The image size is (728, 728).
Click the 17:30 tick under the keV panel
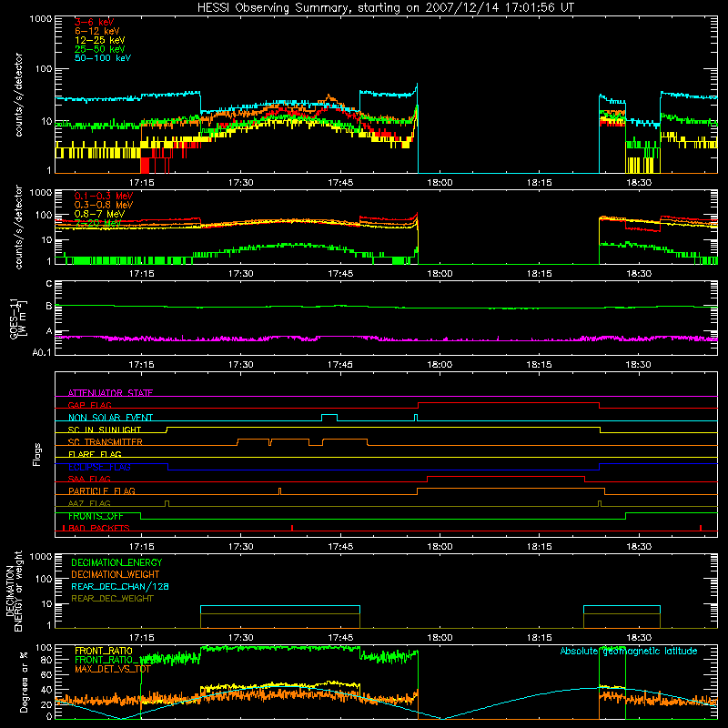tap(241, 183)
